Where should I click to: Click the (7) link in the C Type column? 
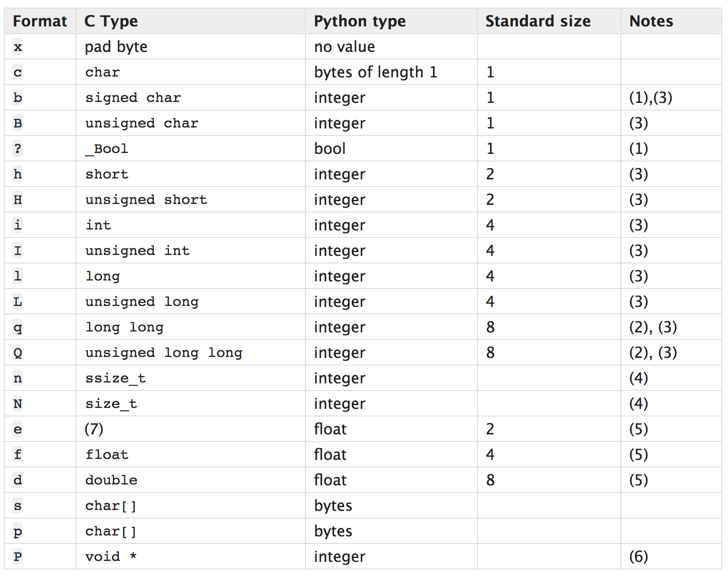tap(94, 429)
